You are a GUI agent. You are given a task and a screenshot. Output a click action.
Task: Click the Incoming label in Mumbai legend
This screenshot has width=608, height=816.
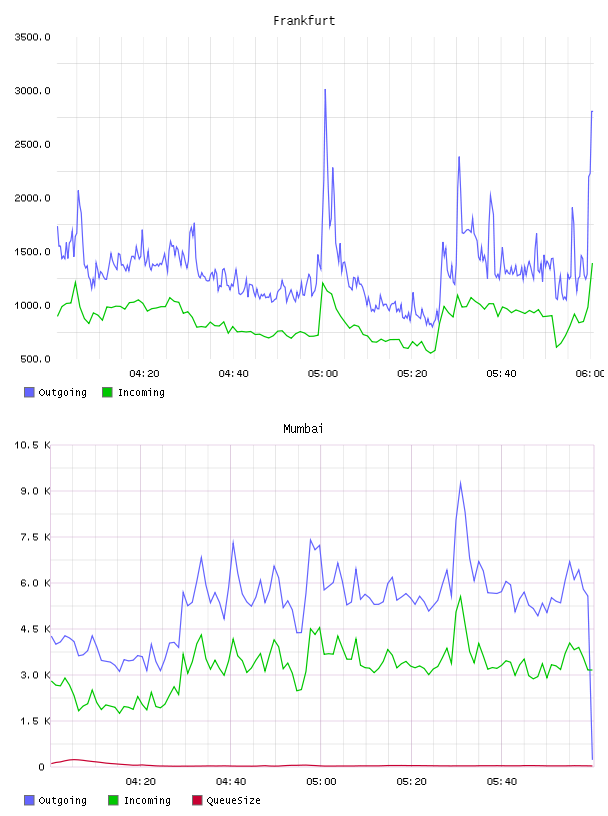147,800
